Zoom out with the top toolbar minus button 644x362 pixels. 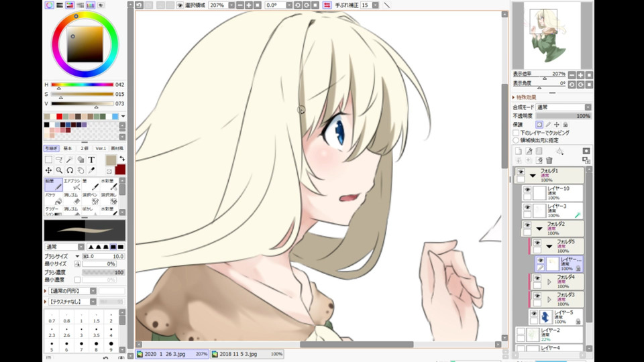tap(240, 5)
